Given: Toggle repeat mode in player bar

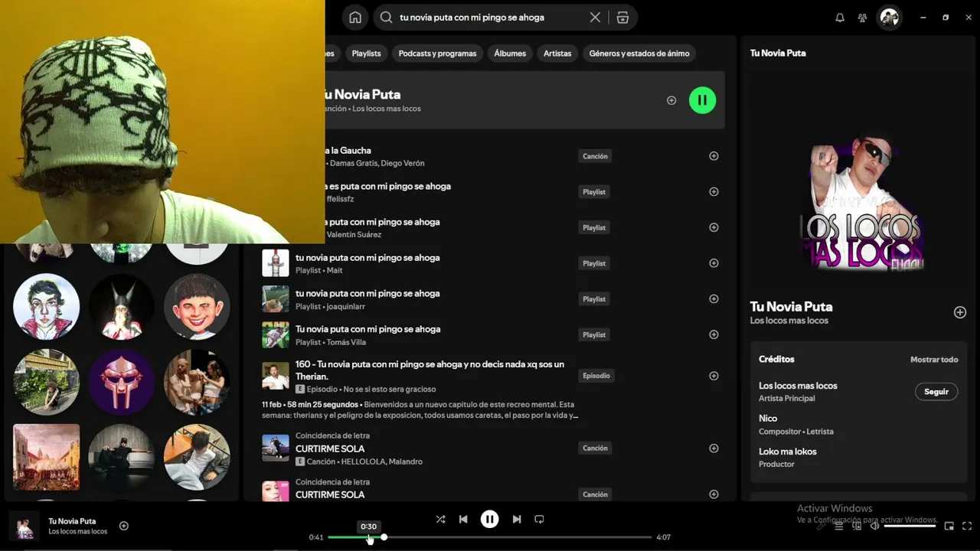Looking at the screenshot, I should click(x=539, y=519).
